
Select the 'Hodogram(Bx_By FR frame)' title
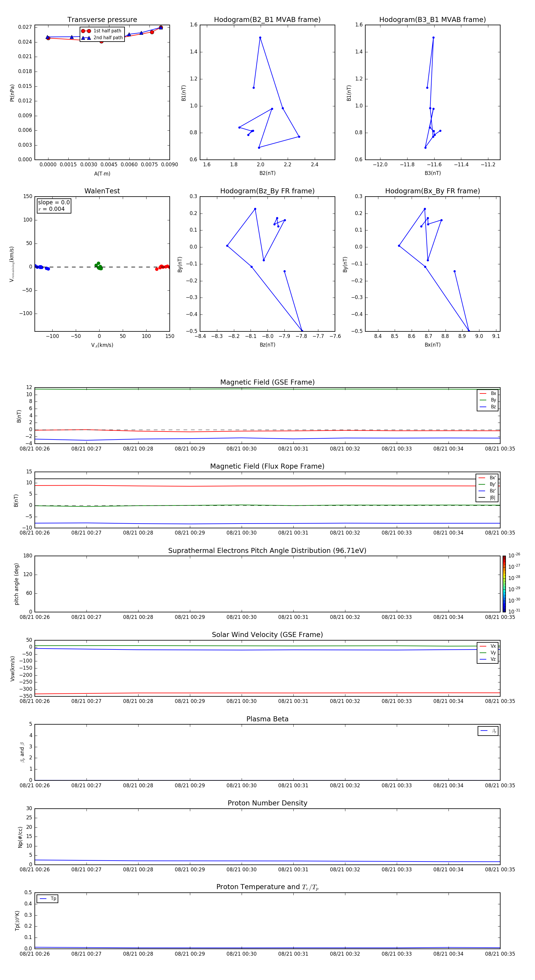click(432, 191)
